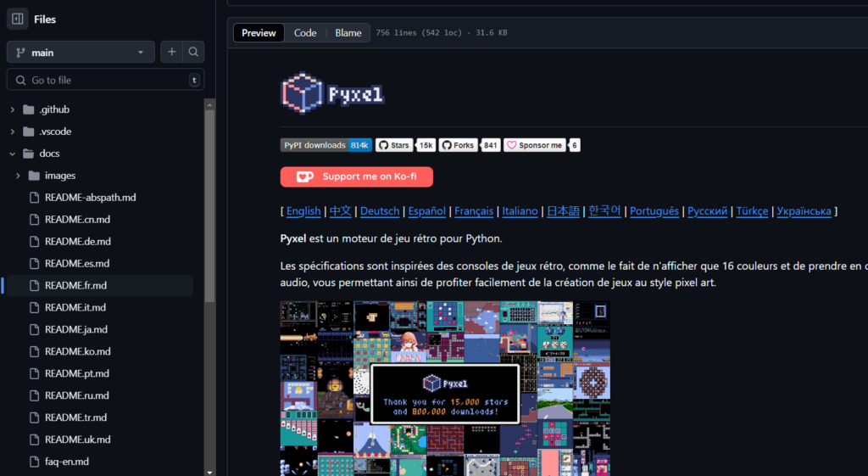Click the add file plus button
868x476 pixels.
tap(171, 52)
